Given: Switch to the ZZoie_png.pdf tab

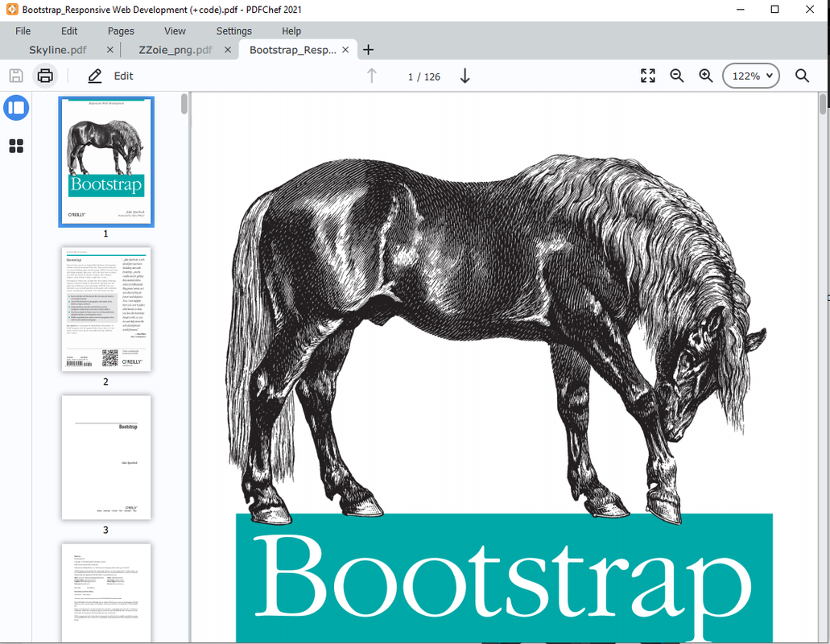Looking at the screenshot, I should [175, 50].
